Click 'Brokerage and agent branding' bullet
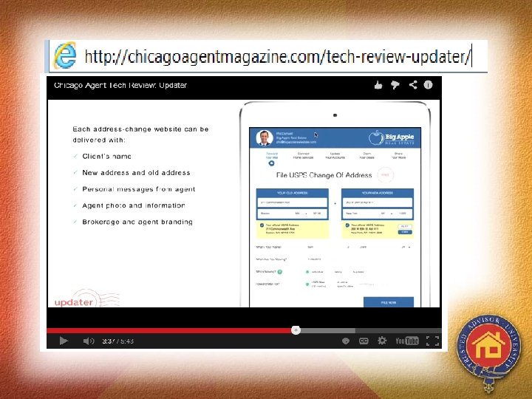The height and width of the screenshot is (399, 532). (x=137, y=222)
